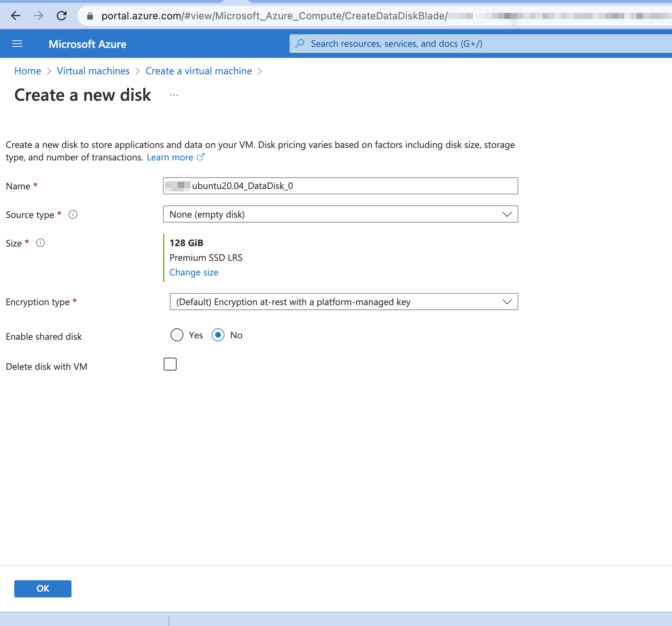This screenshot has height=626, width=672.
Task: Click the Premium SSD LRS text
Action: 206,258
